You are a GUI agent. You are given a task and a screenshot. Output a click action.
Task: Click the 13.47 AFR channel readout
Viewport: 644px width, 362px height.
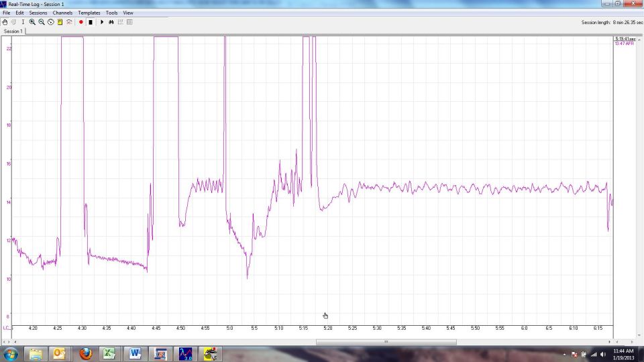tap(625, 44)
